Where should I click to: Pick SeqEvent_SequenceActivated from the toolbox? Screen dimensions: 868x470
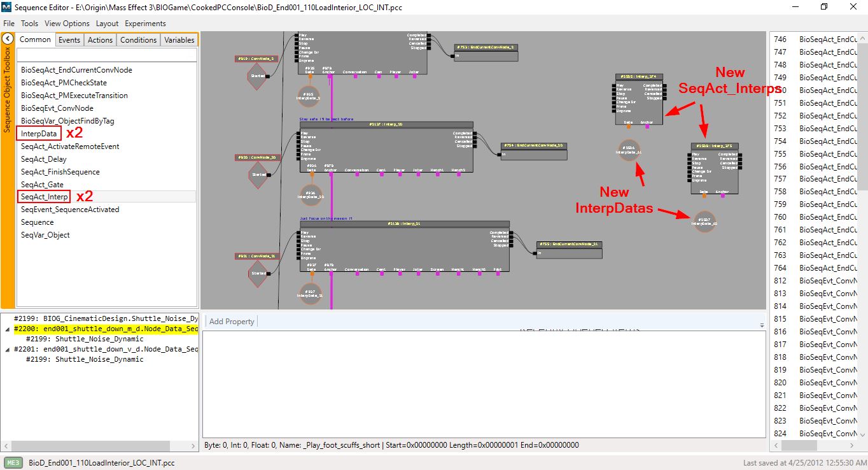(70, 210)
